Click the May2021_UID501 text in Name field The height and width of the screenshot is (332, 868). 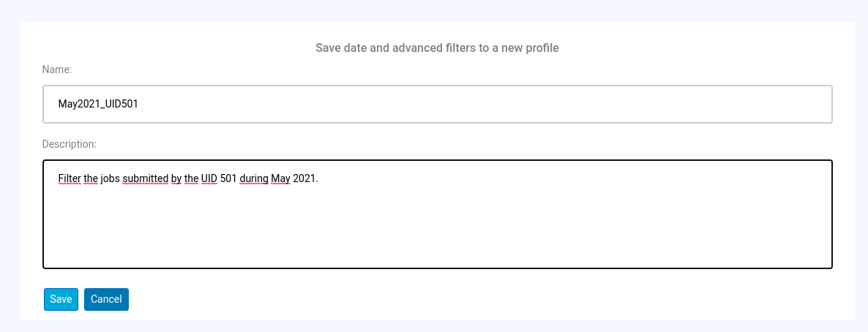point(98,105)
